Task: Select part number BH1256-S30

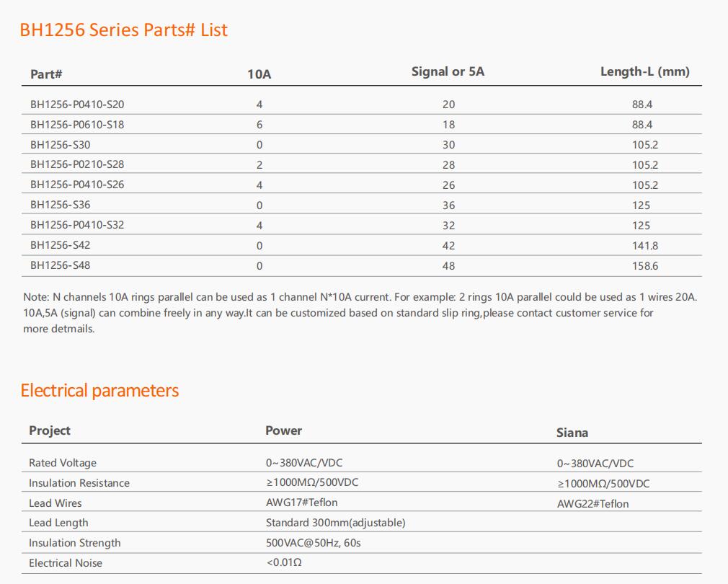Action: [x=61, y=145]
